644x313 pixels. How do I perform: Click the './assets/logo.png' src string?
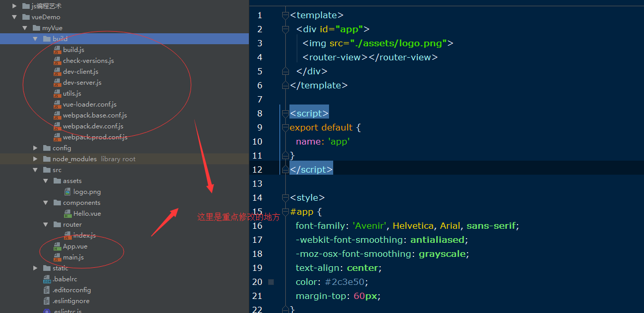(x=399, y=43)
